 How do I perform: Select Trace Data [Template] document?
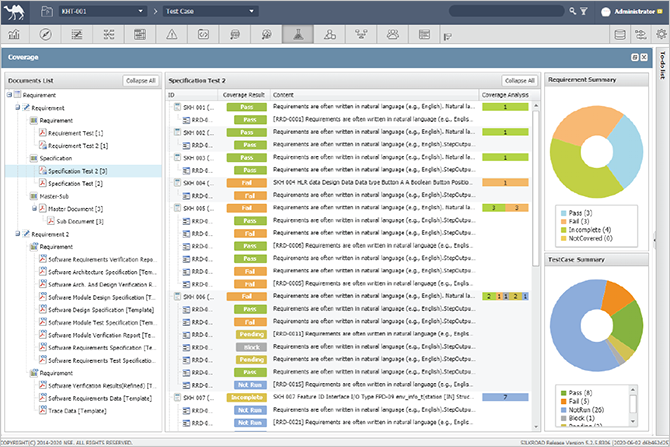77,411
